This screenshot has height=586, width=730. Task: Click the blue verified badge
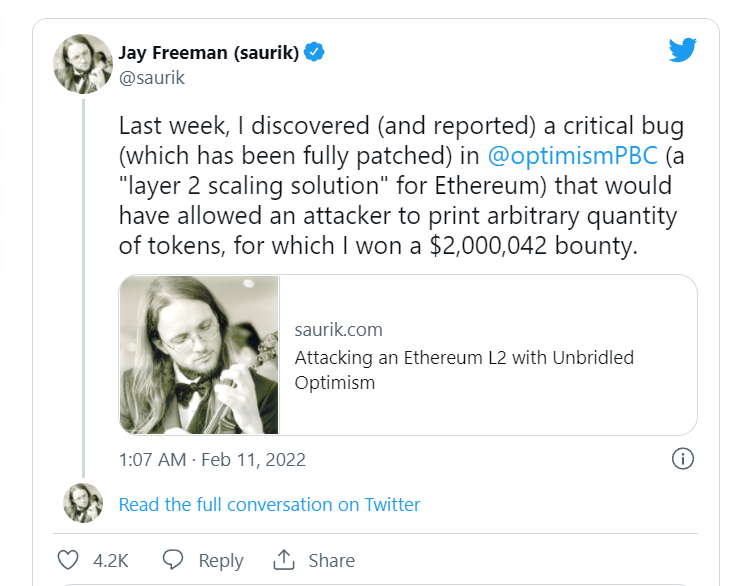coord(314,53)
